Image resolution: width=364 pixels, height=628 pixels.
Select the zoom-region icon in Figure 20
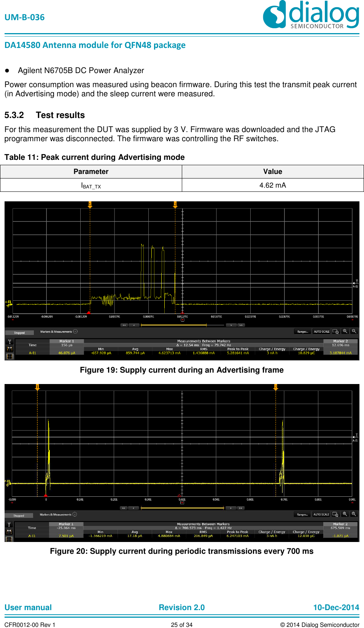335,514
